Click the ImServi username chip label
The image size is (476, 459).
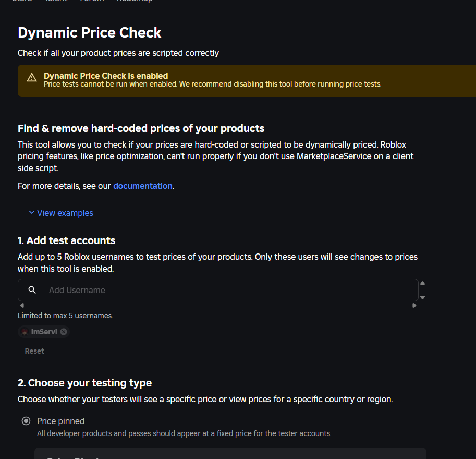click(x=44, y=332)
